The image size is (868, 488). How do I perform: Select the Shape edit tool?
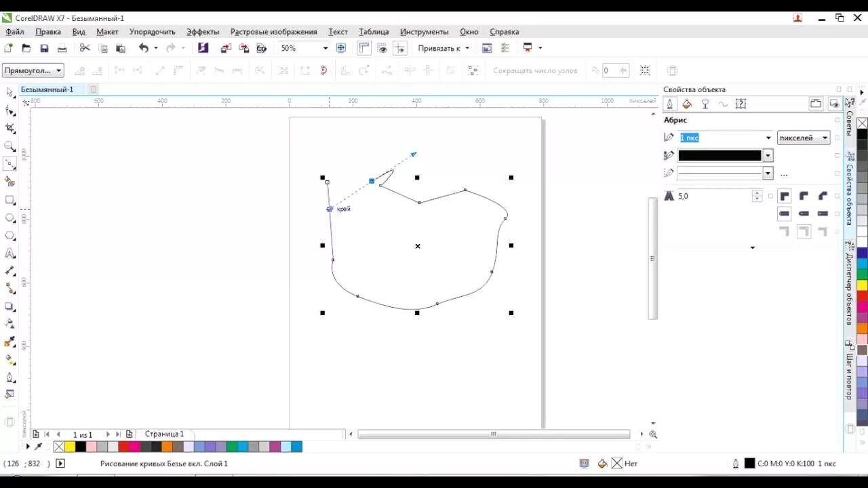point(10,110)
